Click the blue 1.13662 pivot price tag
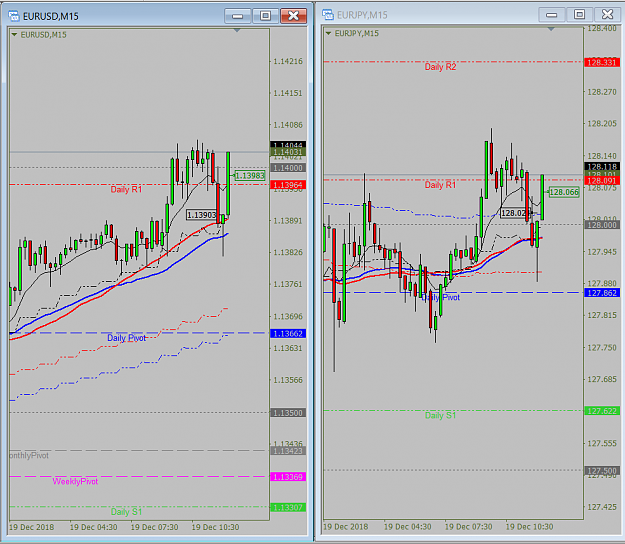This screenshot has width=625, height=544. pos(288,334)
